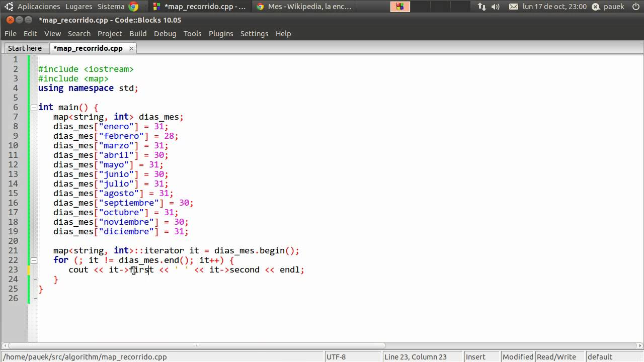Click the value 28 on the febrero line

pos(169,136)
